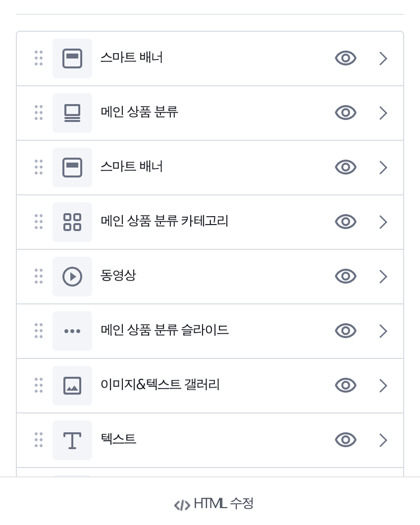420x525 pixels.
Task: Click the play icon for 동영상
Action: click(72, 277)
